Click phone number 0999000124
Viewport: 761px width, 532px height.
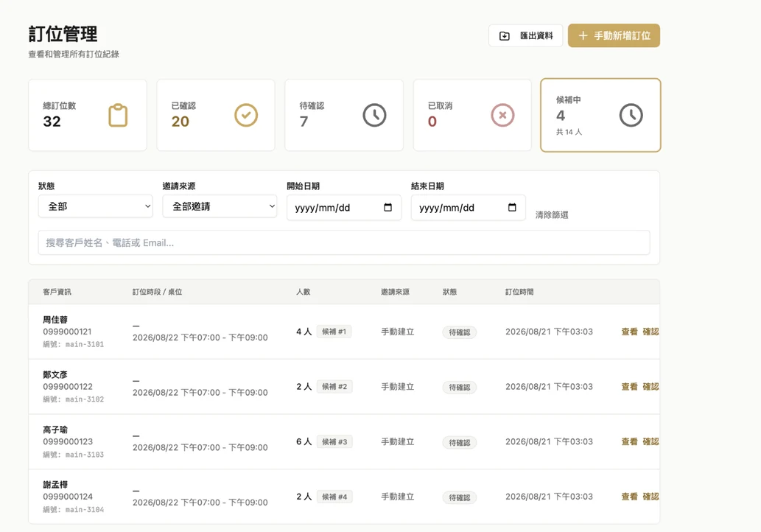tap(68, 497)
